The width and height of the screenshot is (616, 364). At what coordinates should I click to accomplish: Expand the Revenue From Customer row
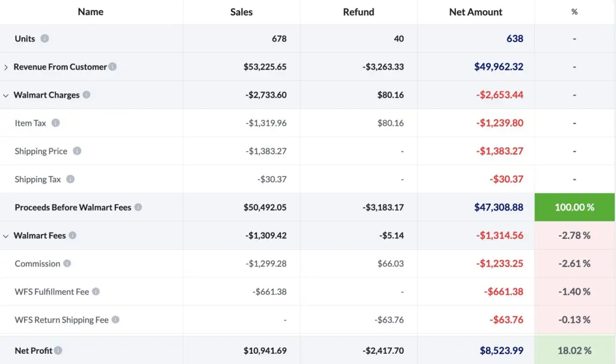(x=6, y=67)
